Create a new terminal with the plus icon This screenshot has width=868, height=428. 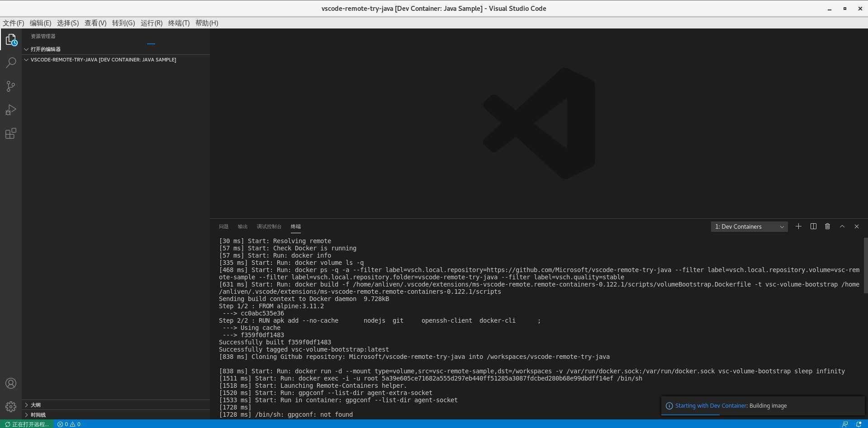[798, 226]
